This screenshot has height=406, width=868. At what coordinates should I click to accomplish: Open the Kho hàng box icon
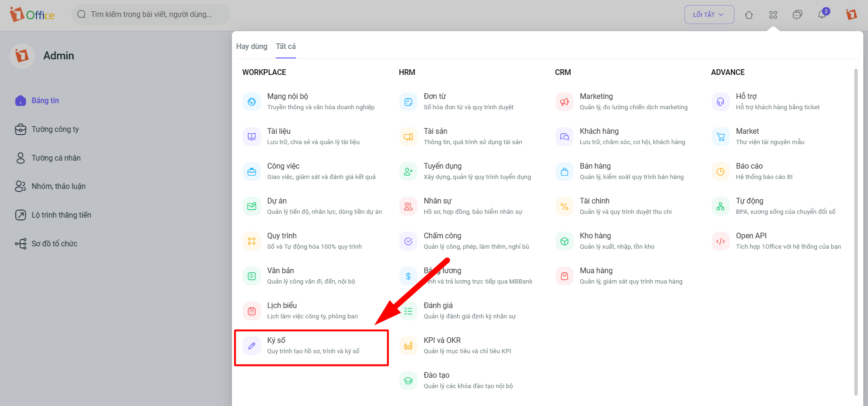click(565, 241)
